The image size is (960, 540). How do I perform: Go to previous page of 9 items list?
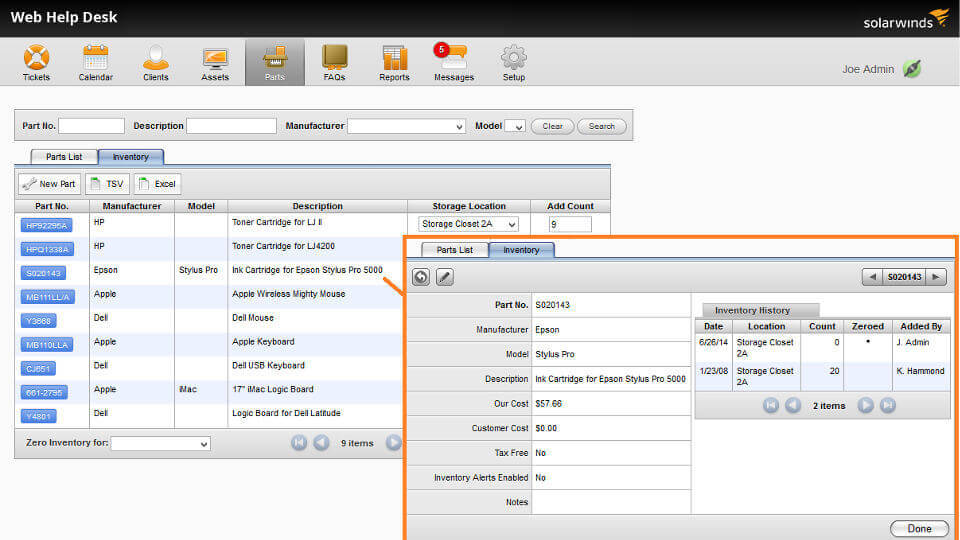coord(321,443)
